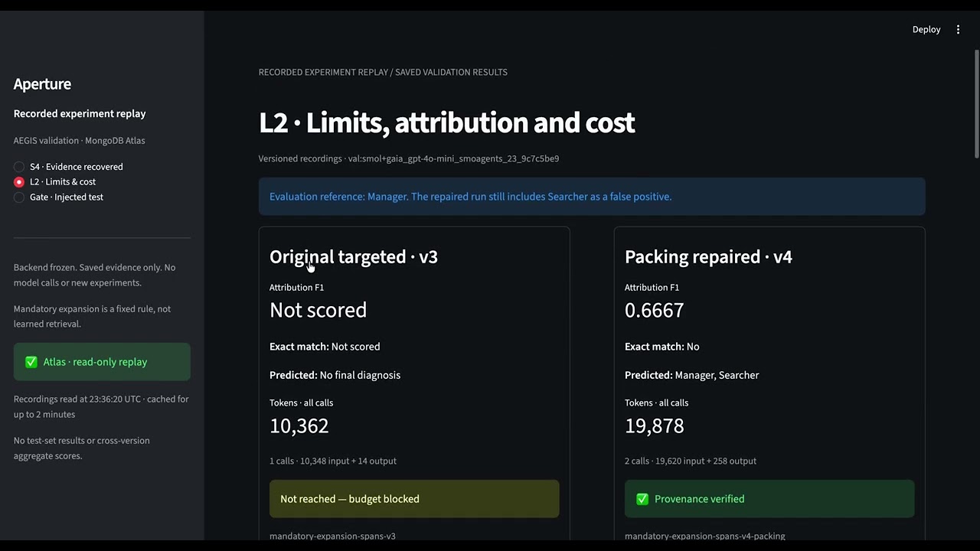Click the Deploy button

point(926,29)
